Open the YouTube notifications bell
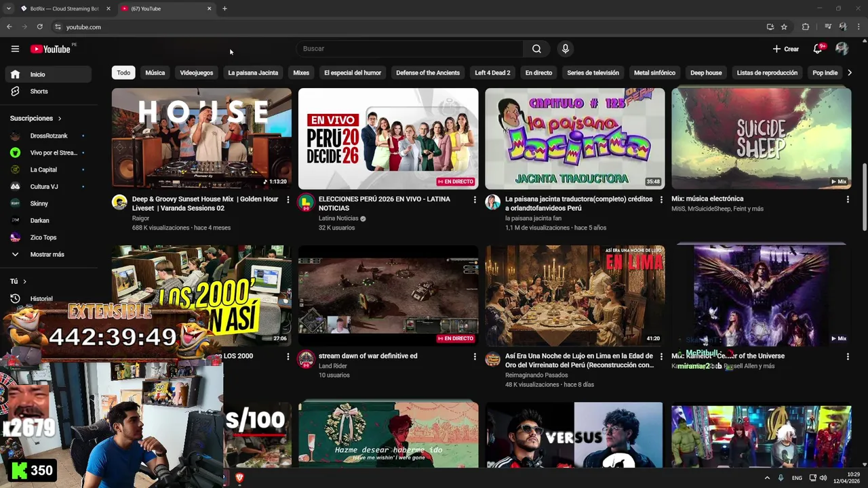Image resolution: width=868 pixels, height=488 pixels. (x=818, y=49)
